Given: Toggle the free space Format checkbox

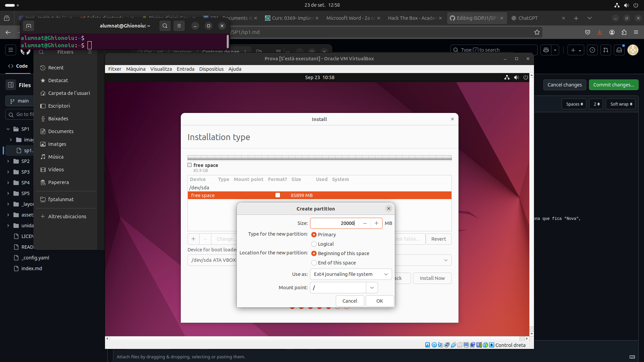Looking at the screenshot, I should click(x=278, y=195).
